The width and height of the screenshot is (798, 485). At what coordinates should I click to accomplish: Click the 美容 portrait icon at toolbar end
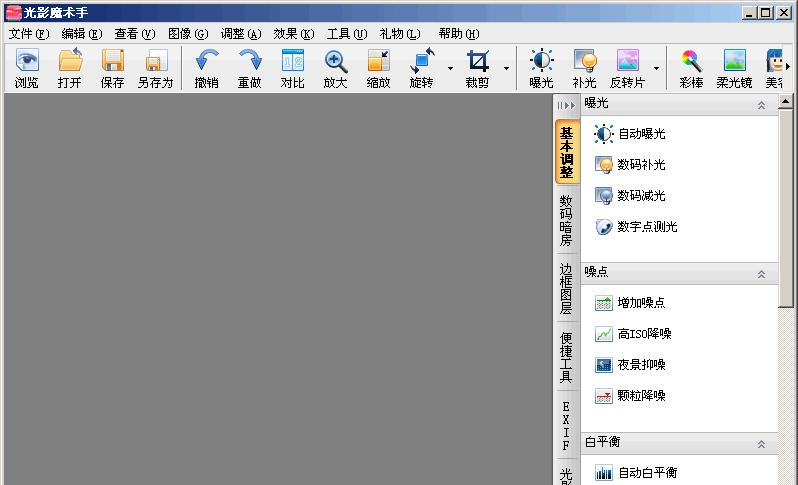pos(774,60)
